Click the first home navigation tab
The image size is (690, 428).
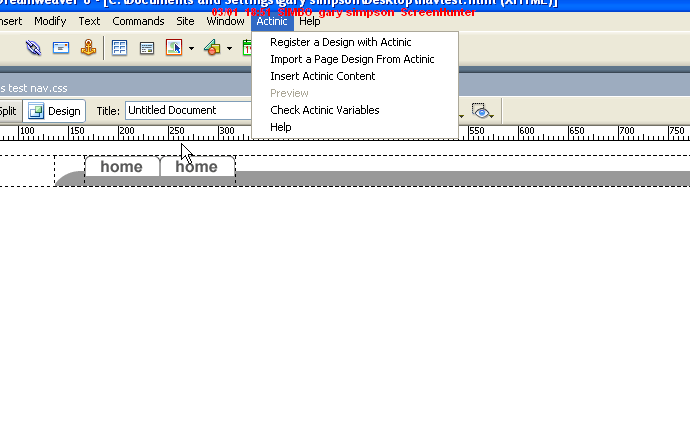pos(121,167)
